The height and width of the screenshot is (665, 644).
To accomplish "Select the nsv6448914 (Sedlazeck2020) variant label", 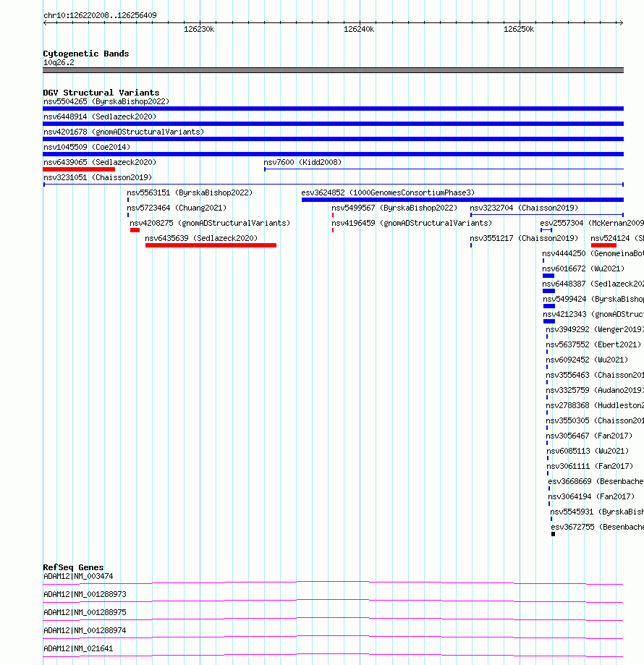I will pyautogui.click(x=100, y=117).
